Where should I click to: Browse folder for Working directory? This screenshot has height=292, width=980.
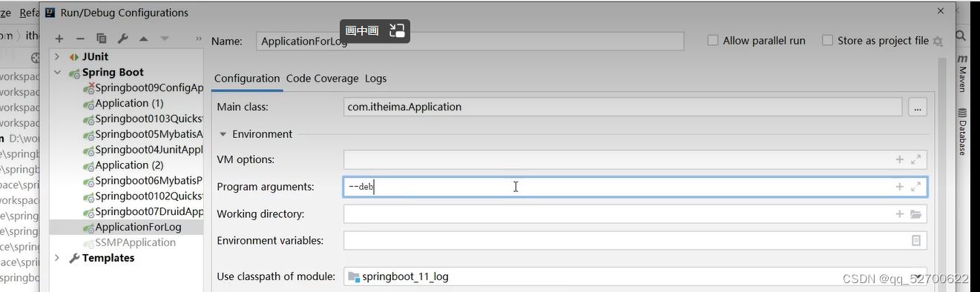tap(916, 214)
